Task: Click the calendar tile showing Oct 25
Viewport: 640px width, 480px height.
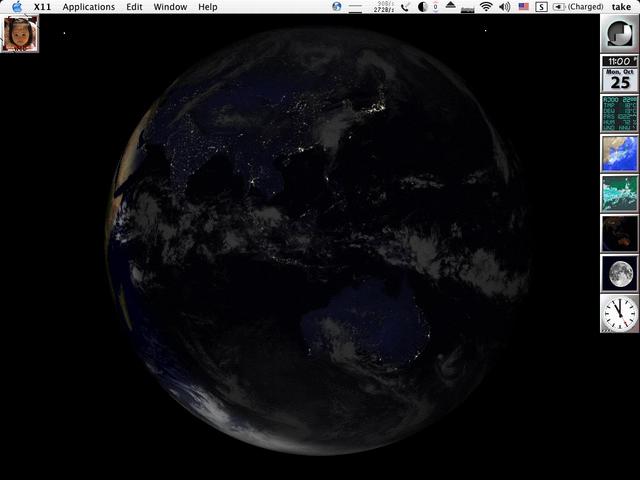Action: click(x=619, y=81)
